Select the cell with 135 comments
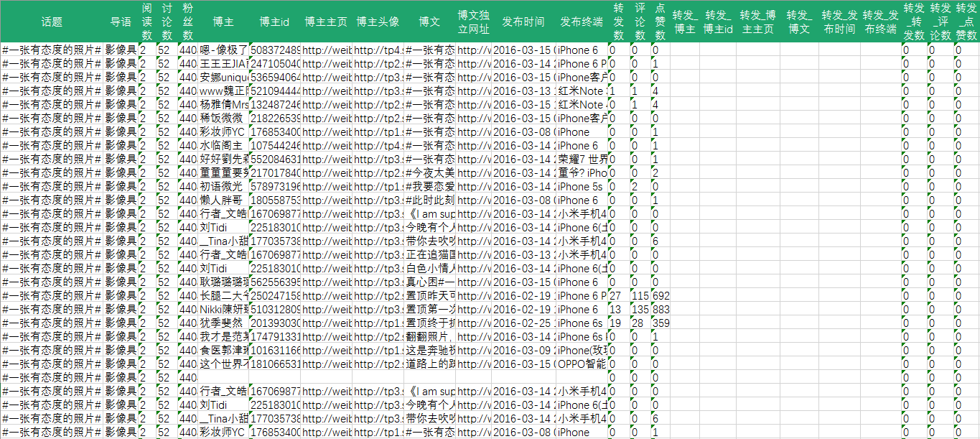This screenshot has width=980, height=439. (x=640, y=310)
